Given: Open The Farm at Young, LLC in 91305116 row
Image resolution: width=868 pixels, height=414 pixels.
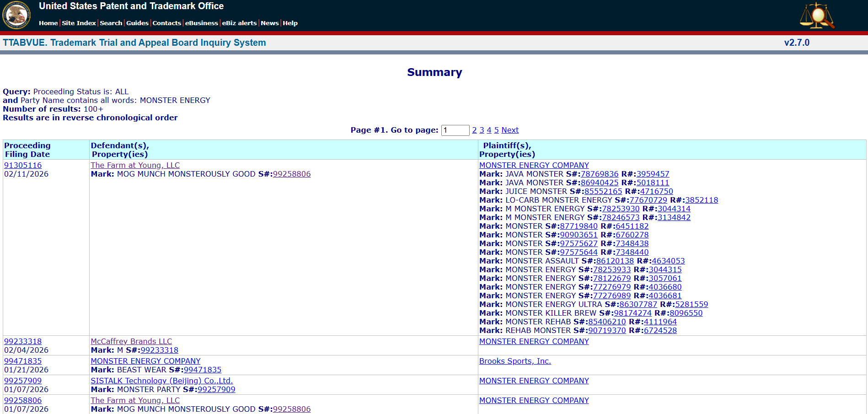Looking at the screenshot, I should click(135, 165).
